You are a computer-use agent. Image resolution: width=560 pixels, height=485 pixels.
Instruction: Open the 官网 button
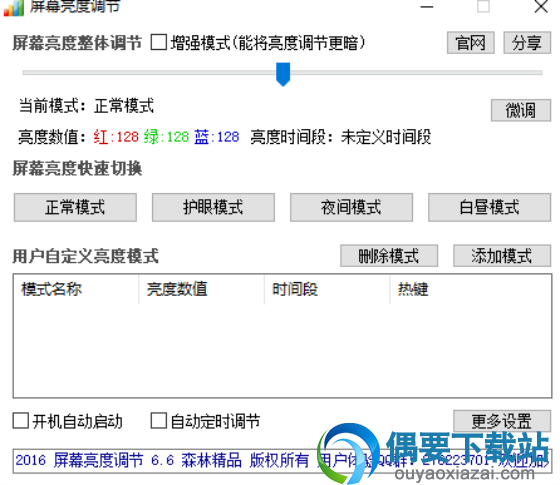tap(470, 42)
